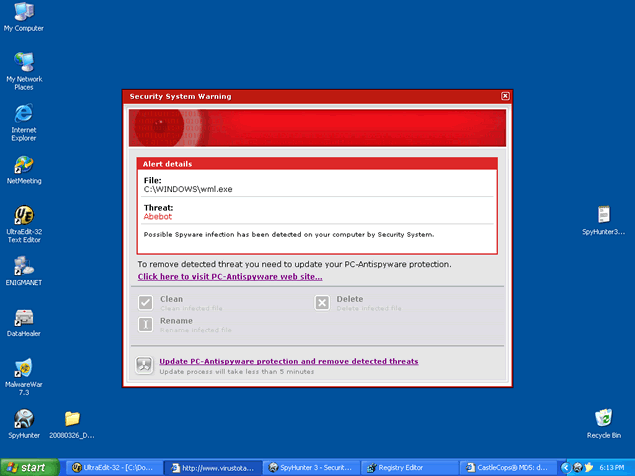This screenshot has height=476, width=635.
Task: Open the ENIGMANET desktop icon
Action: (x=23, y=267)
